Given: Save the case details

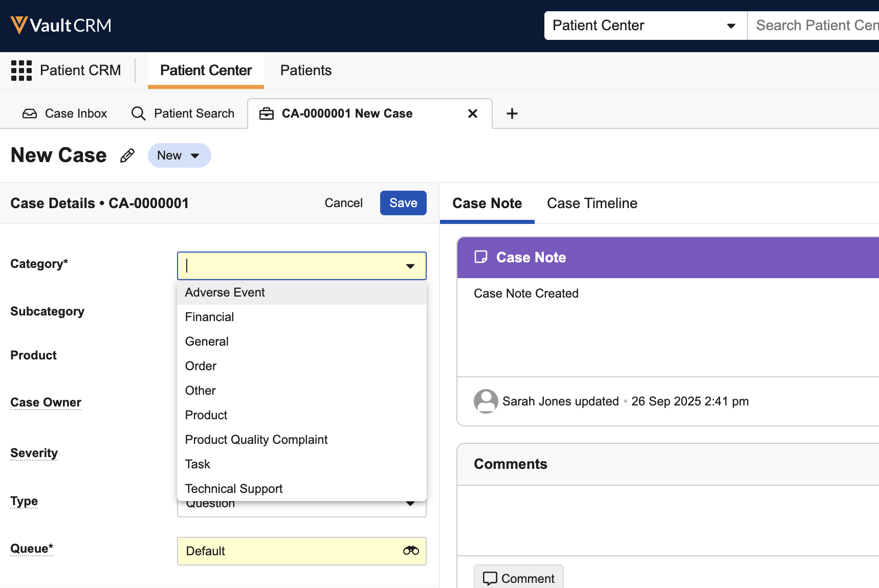Looking at the screenshot, I should 403,203.
